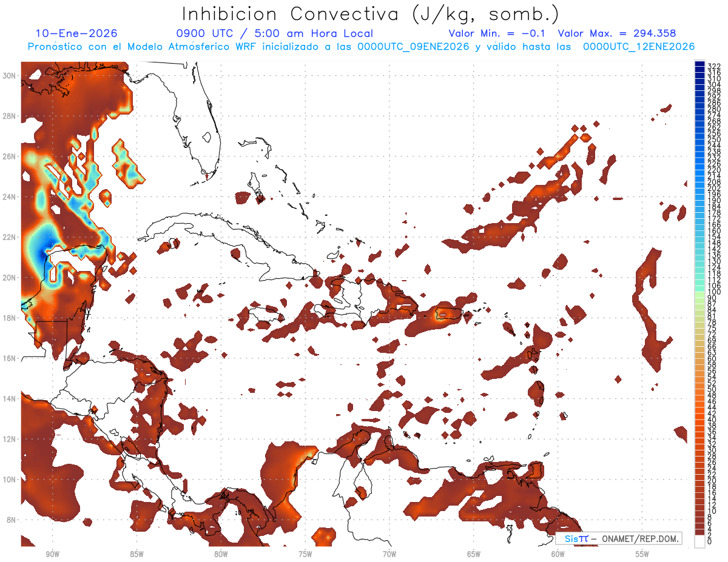Click the "24N" latitude label
The image size is (728, 562).
click(10, 196)
